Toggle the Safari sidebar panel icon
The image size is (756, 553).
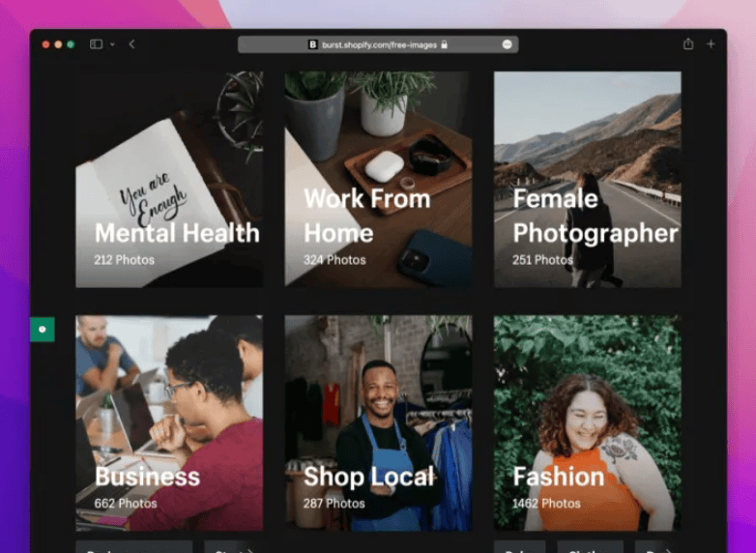tap(96, 44)
